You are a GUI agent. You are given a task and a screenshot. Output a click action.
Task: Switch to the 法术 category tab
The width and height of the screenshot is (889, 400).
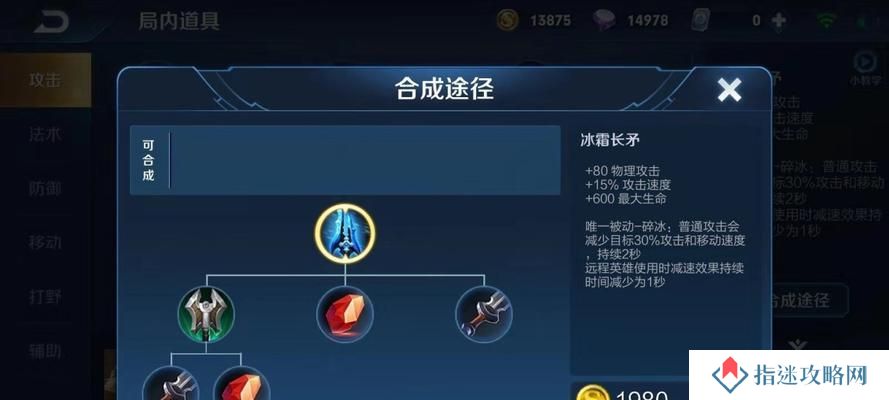(x=45, y=134)
